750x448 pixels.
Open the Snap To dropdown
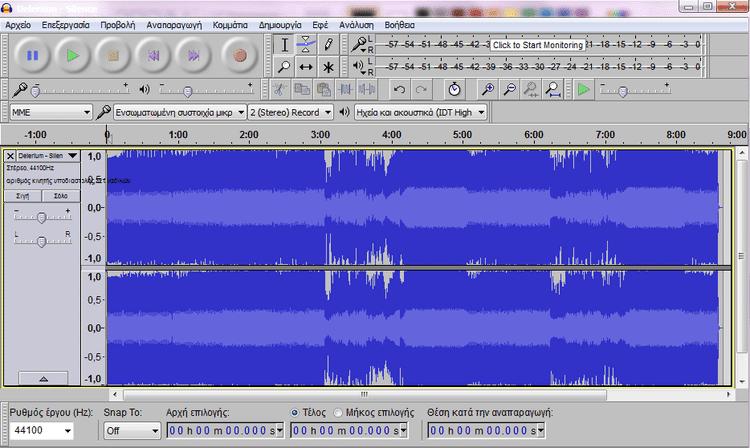coord(132,431)
